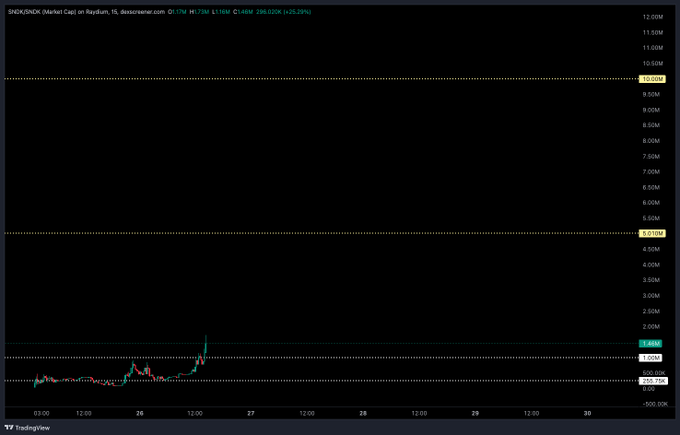Click the high value H1.73M
This screenshot has height=435, width=680.
[199, 12]
